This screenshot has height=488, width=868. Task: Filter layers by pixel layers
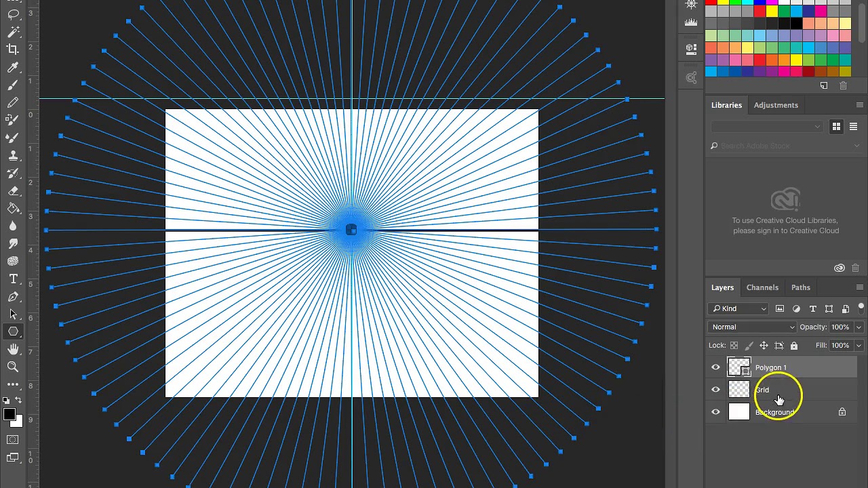click(780, 309)
